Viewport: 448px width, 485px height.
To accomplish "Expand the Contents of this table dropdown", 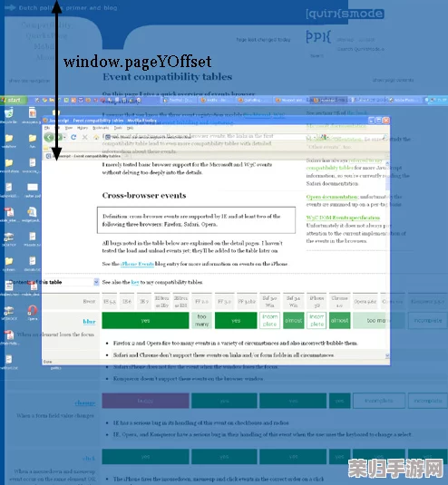I will (96, 282).
